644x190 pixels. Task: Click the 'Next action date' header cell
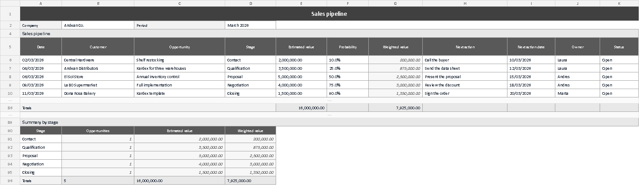(x=531, y=47)
